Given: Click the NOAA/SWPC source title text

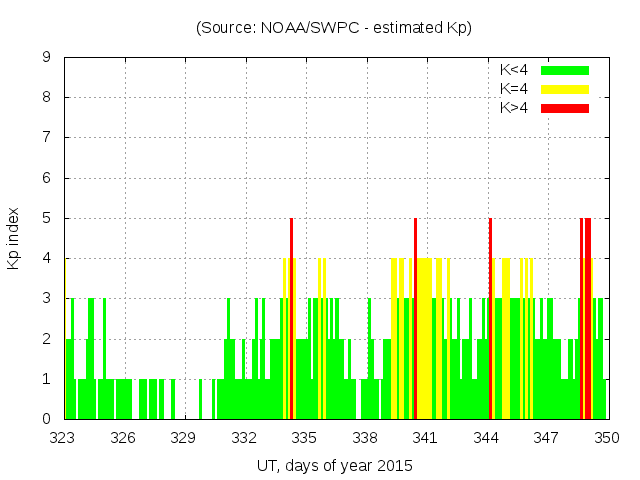Looking at the screenshot, I should coord(333,28).
